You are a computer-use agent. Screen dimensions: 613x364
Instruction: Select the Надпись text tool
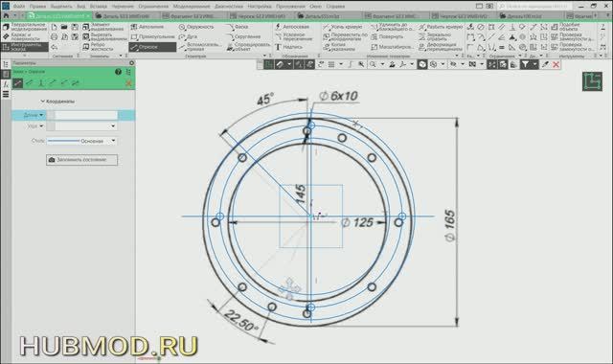tap(288, 47)
